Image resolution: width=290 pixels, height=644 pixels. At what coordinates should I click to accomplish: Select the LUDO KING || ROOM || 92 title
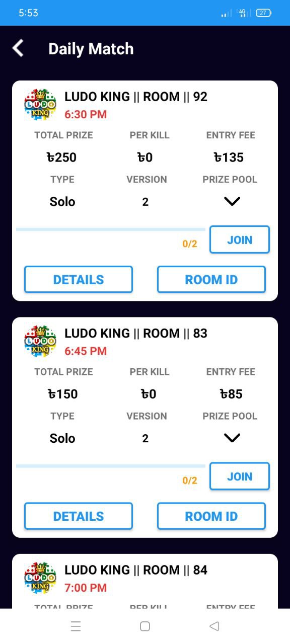pyautogui.click(x=136, y=97)
